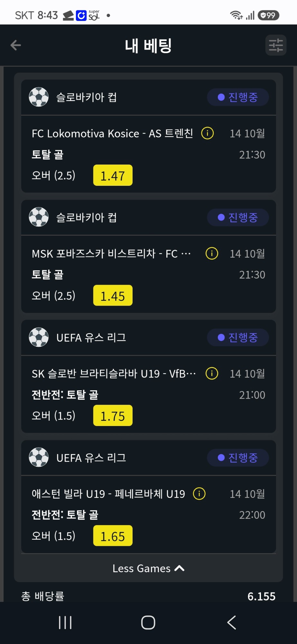Open the filter settings icon
Image resolution: width=297 pixels, height=644 pixels.
[x=276, y=45]
